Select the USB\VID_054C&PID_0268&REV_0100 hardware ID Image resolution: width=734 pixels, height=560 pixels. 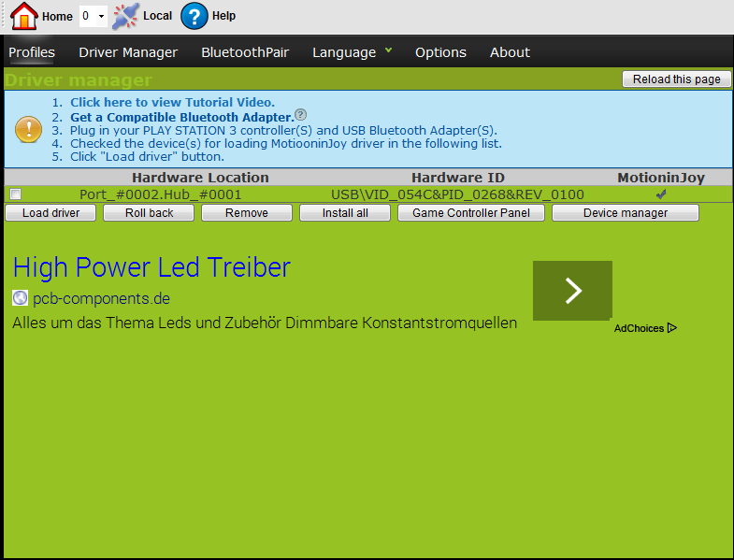point(457,194)
